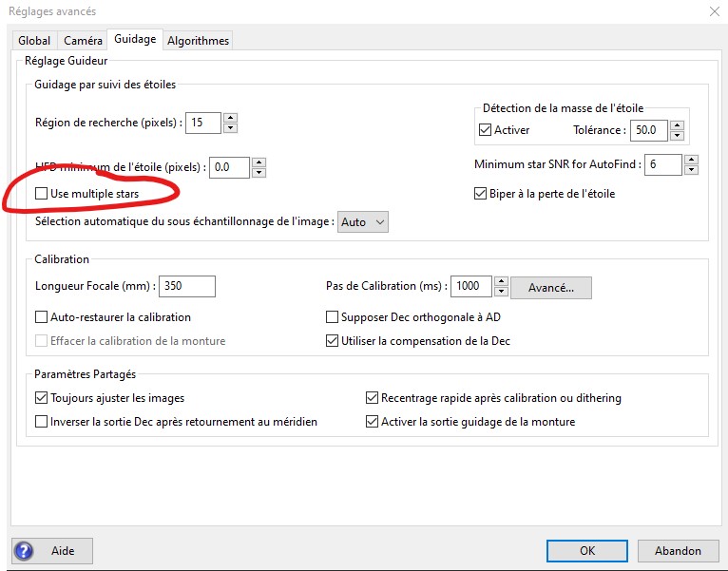Select the Global tab
728x571 pixels.
click(34, 41)
